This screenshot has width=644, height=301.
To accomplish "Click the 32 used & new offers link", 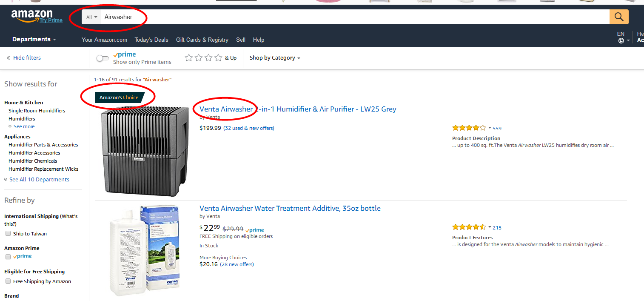I will point(249,128).
